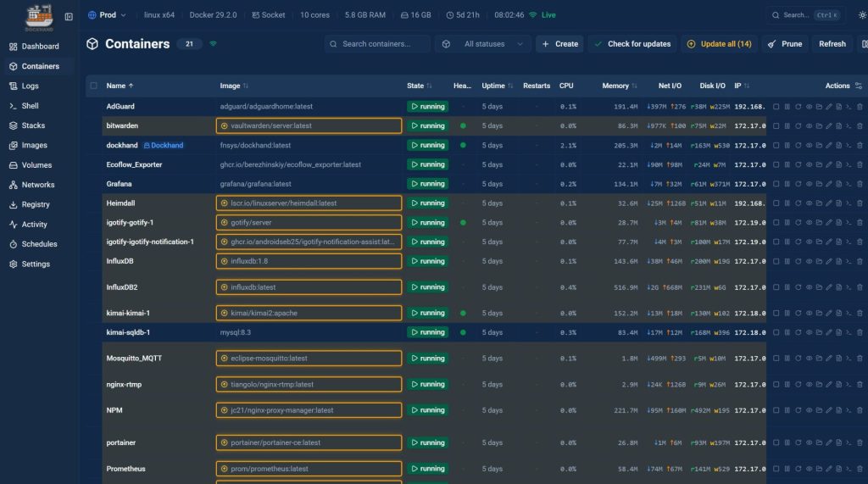View logs of the portainer container

tap(838, 442)
